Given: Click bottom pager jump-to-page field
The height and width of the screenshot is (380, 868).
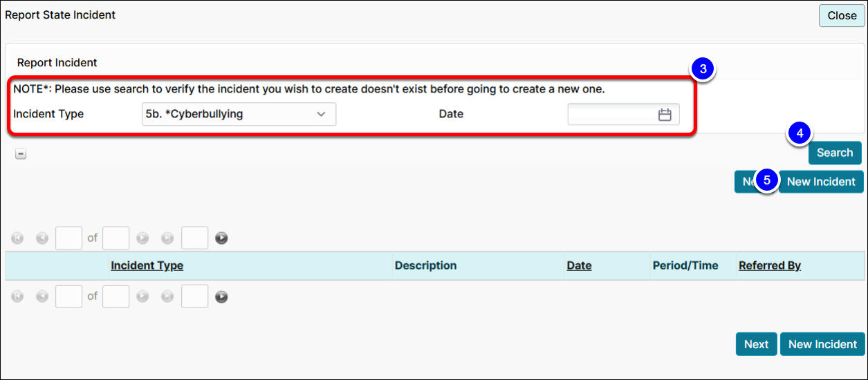Looking at the screenshot, I should [194, 296].
